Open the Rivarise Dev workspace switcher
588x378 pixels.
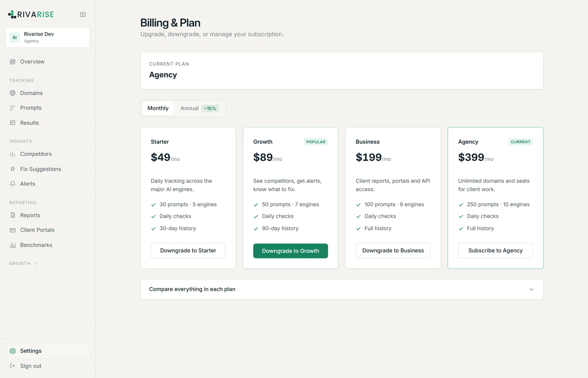[x=48, y=37]
